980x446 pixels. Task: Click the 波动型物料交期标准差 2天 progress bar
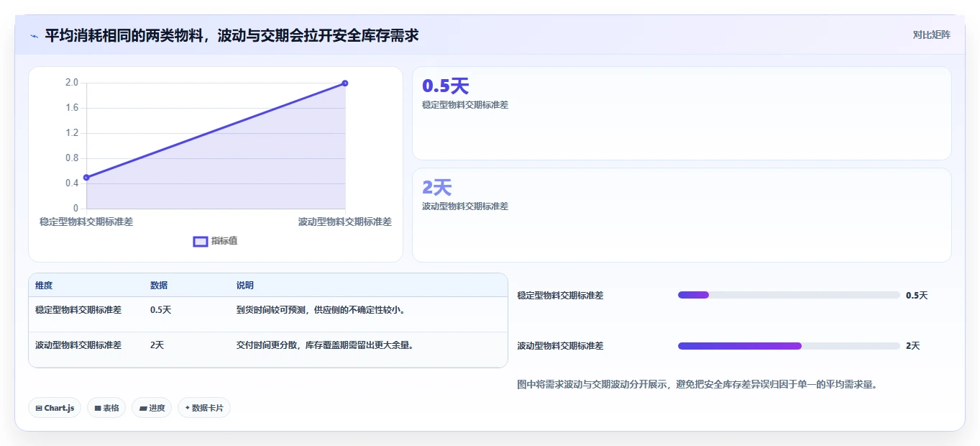coord(789,346)
